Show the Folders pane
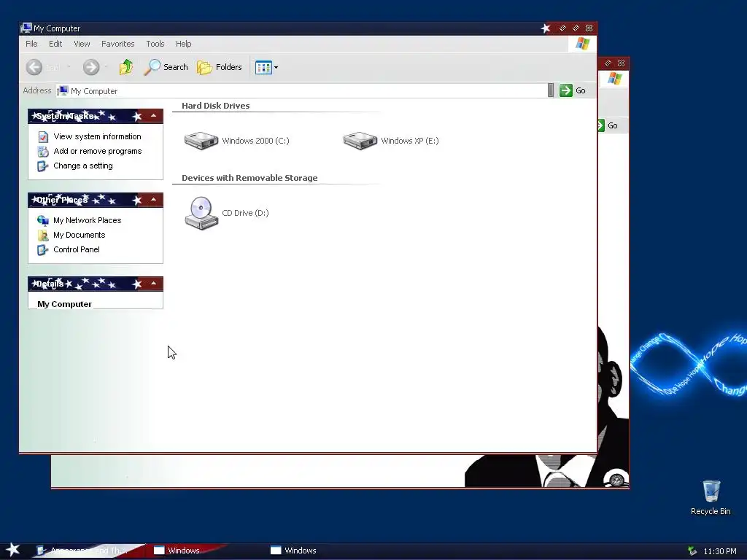This screenshot has height=560, width=747. tap(220, 67)
